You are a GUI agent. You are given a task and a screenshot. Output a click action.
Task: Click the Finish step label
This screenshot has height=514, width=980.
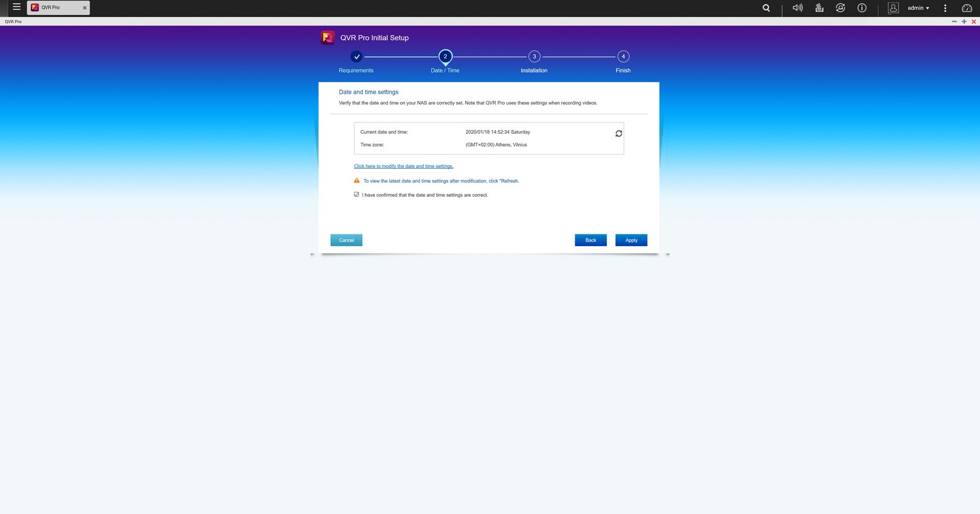pyautogui.click(x=623, y=71)
